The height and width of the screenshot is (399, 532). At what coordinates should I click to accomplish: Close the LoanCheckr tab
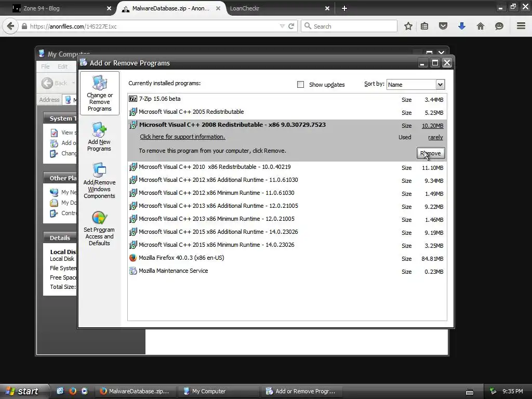[x=327, y=8]
